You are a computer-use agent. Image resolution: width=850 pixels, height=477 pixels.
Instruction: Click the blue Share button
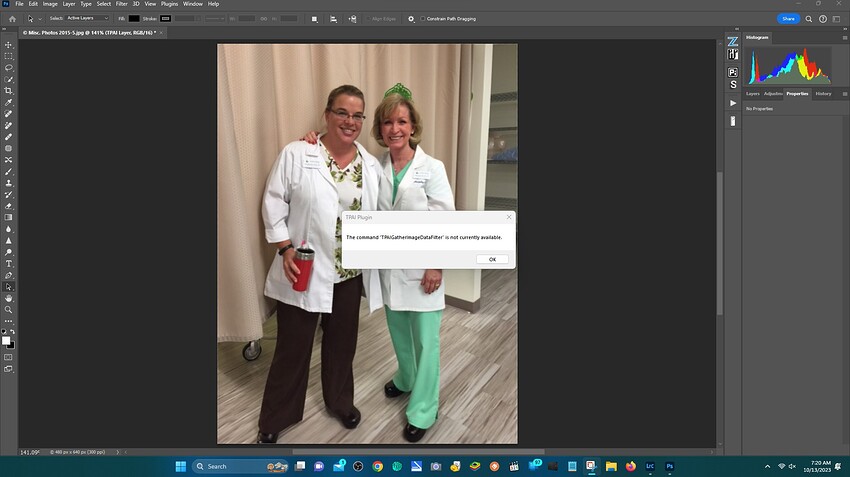click(788, 19)
